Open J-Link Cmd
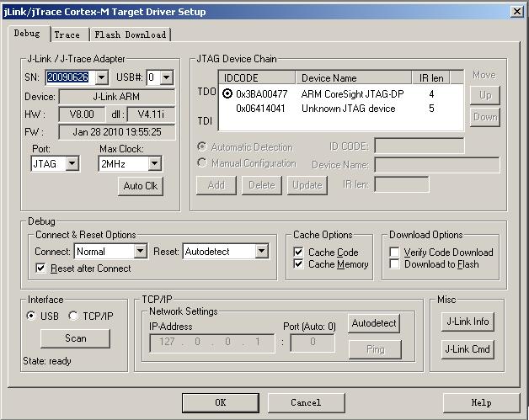The height and width of the screenshot is (420, 529). [x=468, y=349]
